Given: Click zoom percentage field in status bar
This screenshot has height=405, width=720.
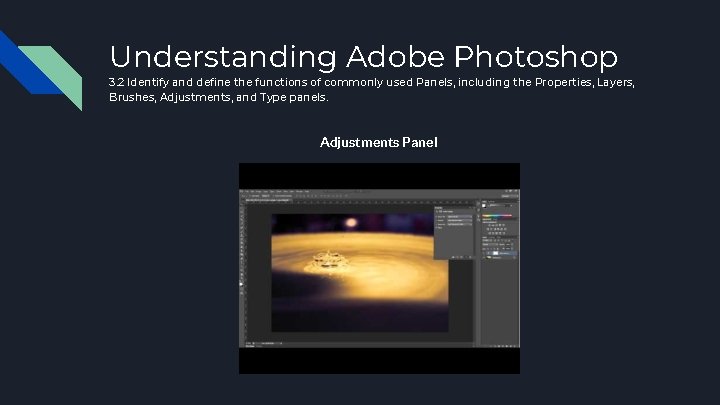Looking at the screenshot, I should pyautogui.click(x=248, y=343).
